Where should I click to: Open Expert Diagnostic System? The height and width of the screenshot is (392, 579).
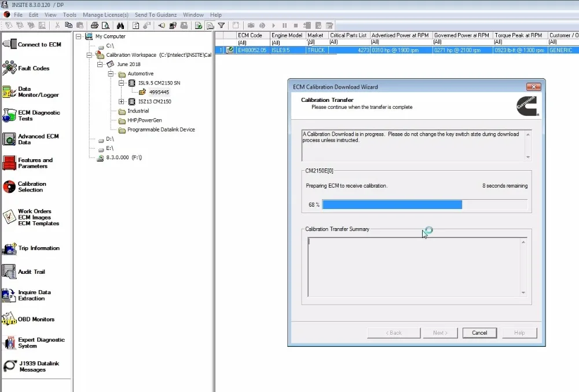pos(34,343)
